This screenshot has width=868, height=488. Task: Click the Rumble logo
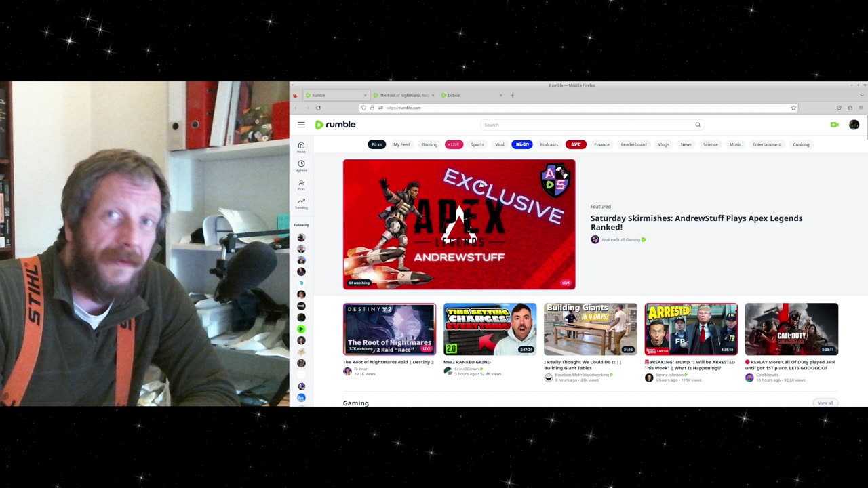click(335, 125)
